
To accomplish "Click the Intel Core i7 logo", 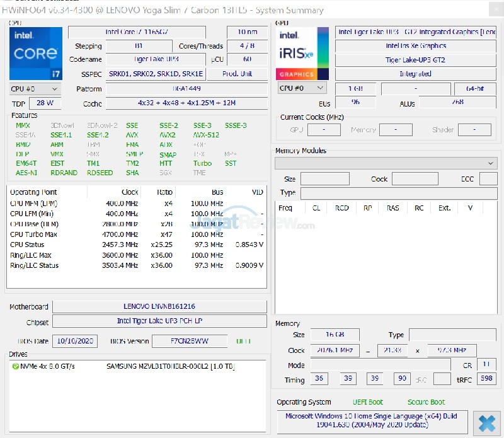I will (36, 54).
